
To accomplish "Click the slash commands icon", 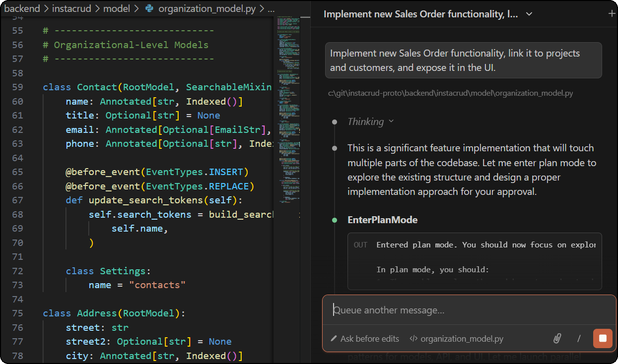I will pos(579,339).
